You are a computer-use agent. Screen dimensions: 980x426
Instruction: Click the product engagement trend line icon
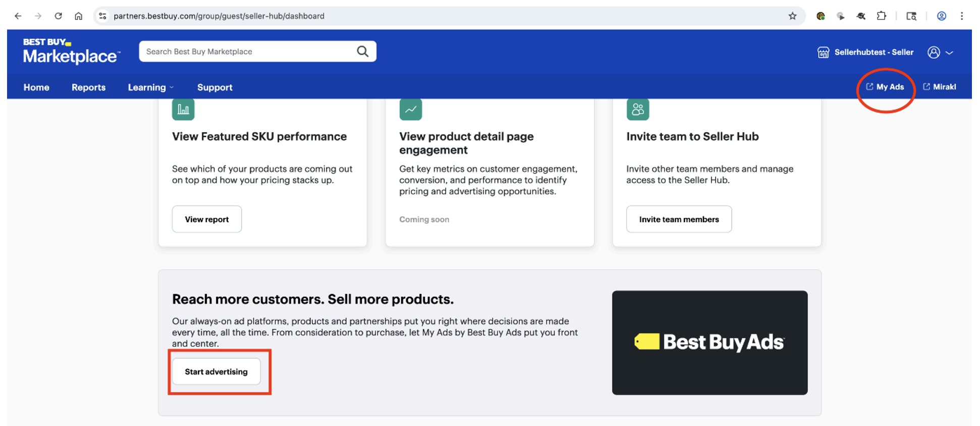(x=411, y=109)
